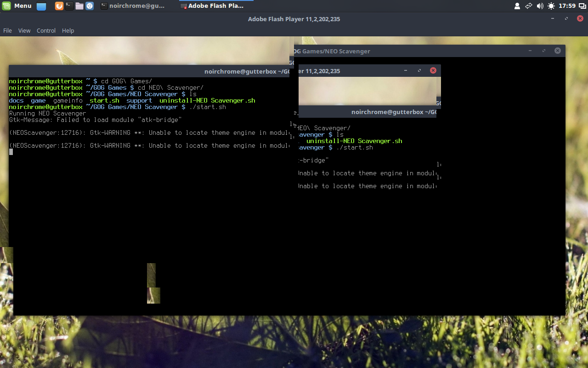Click 'docs' in left terminal listing
Viewport: 588px width, 368px height.
coord(17,100)
